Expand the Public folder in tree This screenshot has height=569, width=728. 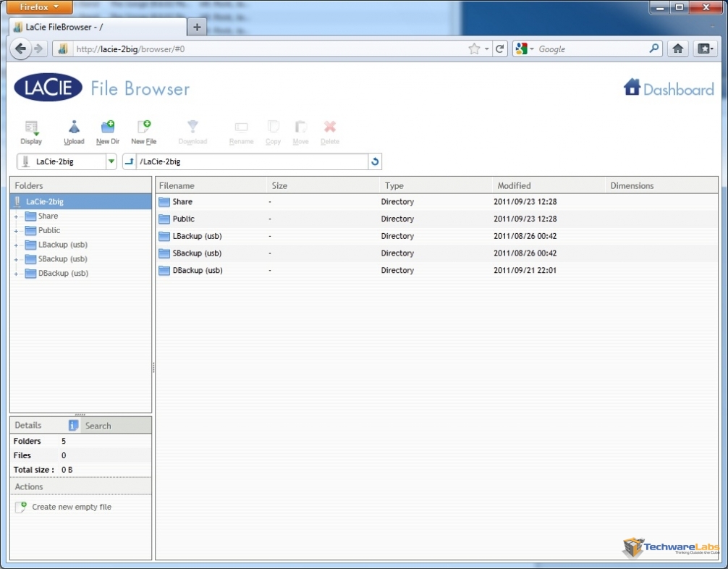[x=16, y=231]
